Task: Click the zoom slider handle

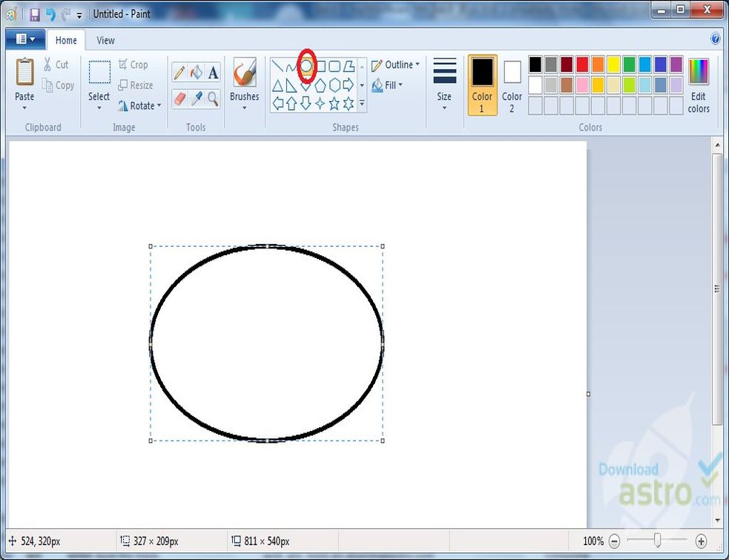Action: [657, 541]
